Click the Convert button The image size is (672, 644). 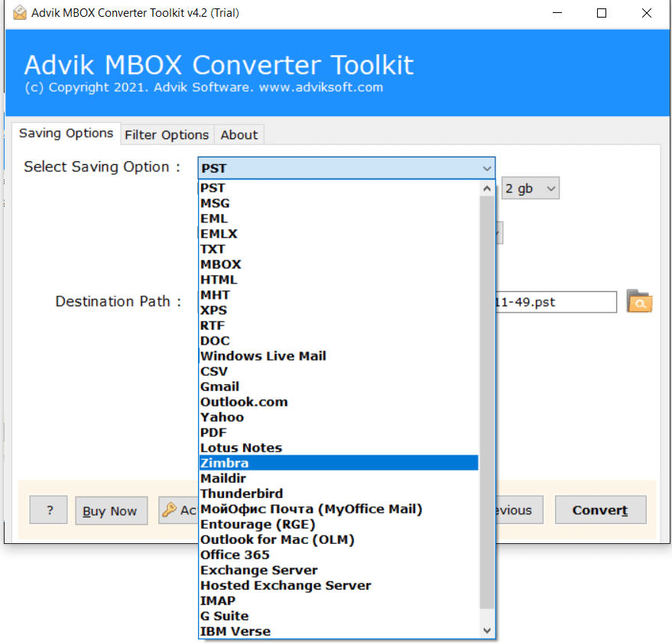point(600,510)
